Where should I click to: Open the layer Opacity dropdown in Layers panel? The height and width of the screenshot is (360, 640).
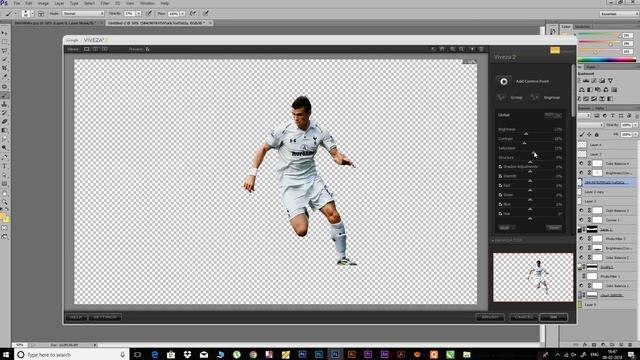tap(636, 125)
